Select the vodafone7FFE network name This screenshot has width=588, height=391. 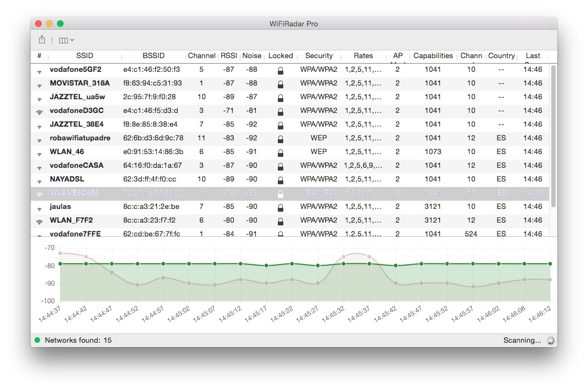click(75, 234)
